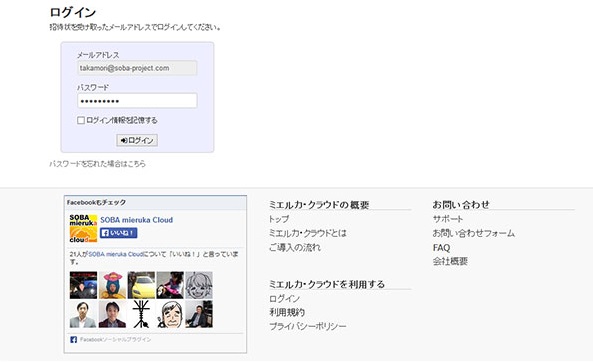Open the お問い合わせフォーム link
Image resolution: width=593 pixels, height=362 pixels.
(x=473, y=233)
